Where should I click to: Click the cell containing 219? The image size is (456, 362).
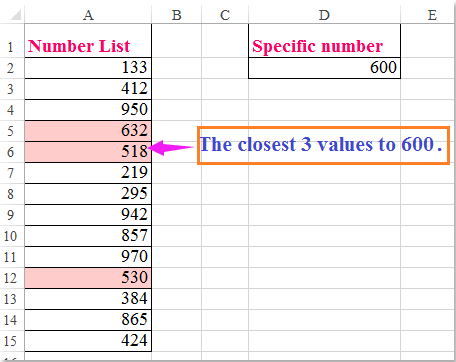[88, 173]
